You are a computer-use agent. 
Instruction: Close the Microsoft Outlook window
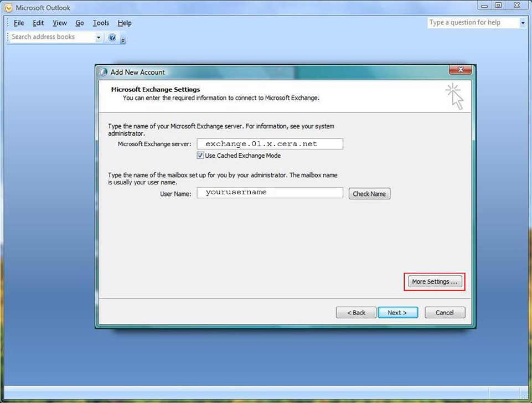(516, 6)
